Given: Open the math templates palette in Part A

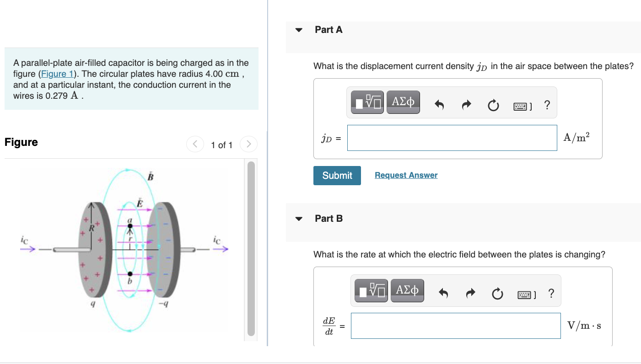Looking at the screenshot, I should [x=366, y=102].
